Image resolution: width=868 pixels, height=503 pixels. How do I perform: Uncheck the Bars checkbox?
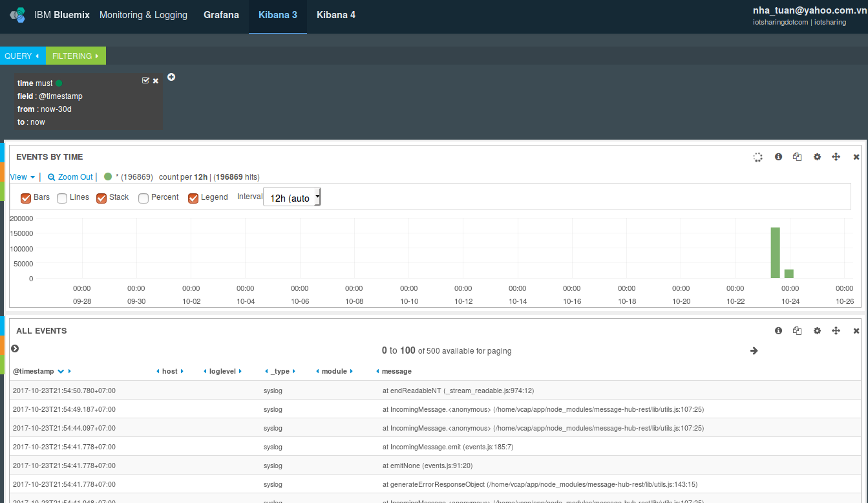tap(25, 198)
